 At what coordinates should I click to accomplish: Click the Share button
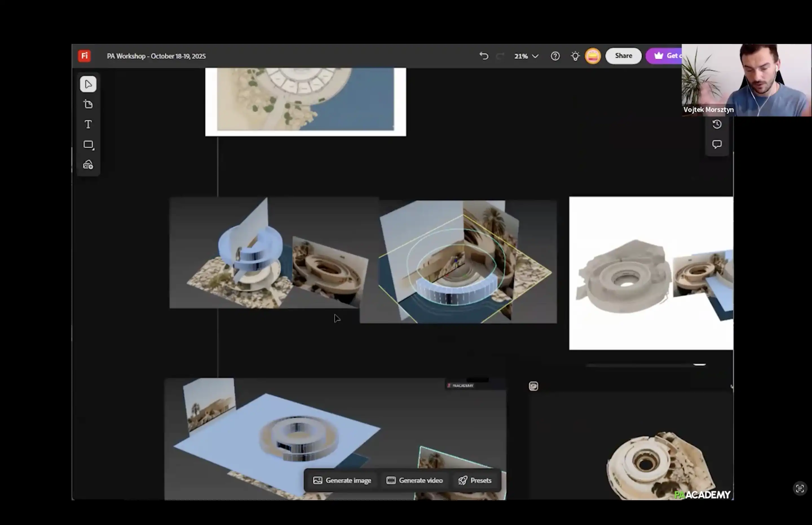click(623, 56)
